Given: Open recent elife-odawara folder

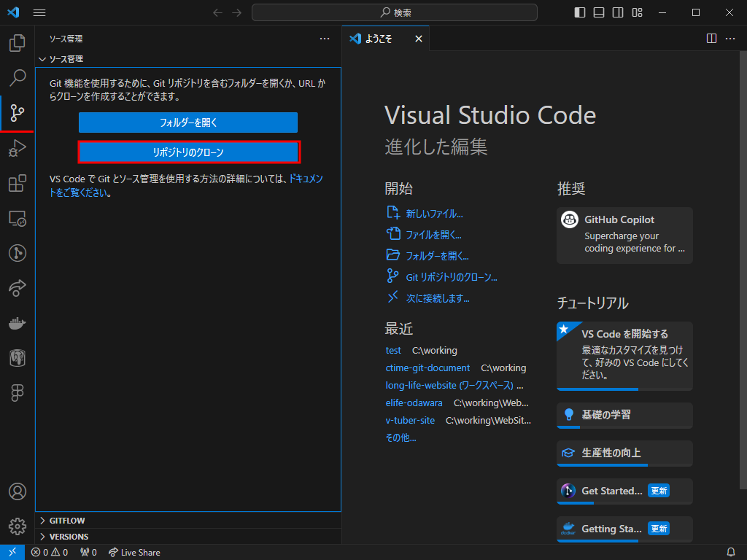Looking at the screenshot, I should pyautogui.click(x=414, y=402).
